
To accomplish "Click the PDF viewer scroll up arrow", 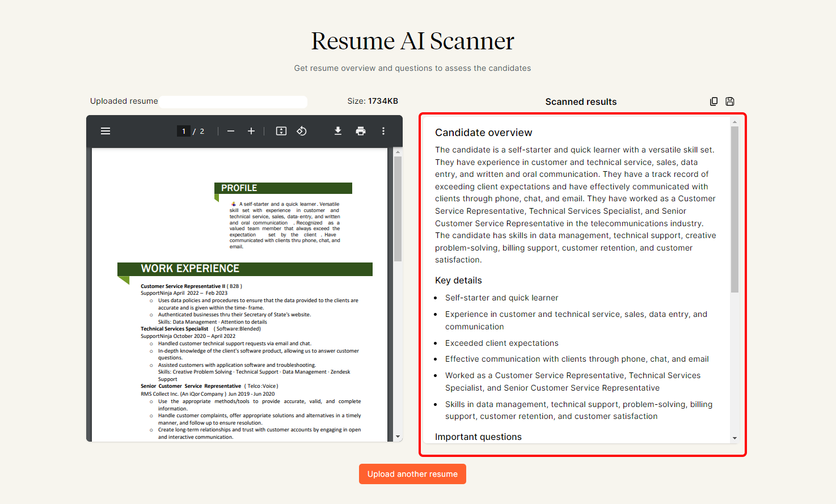I will point(398,152).
